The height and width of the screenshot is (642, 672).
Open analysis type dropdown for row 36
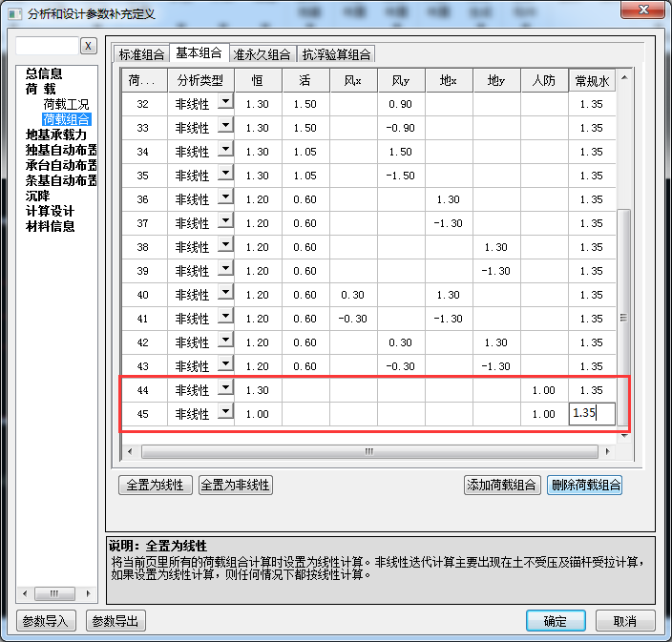pos(225,197)
